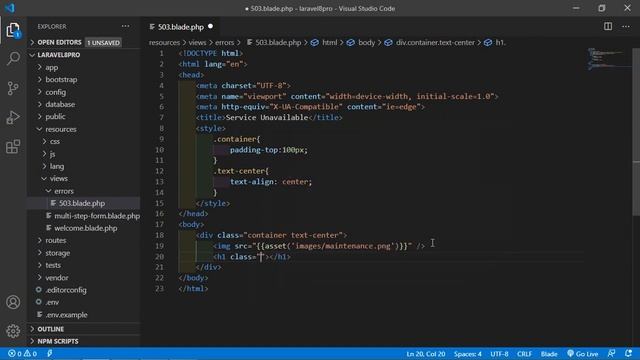Click the split editor icon
This screenshot has height=360, width=640.
(608, 27)
